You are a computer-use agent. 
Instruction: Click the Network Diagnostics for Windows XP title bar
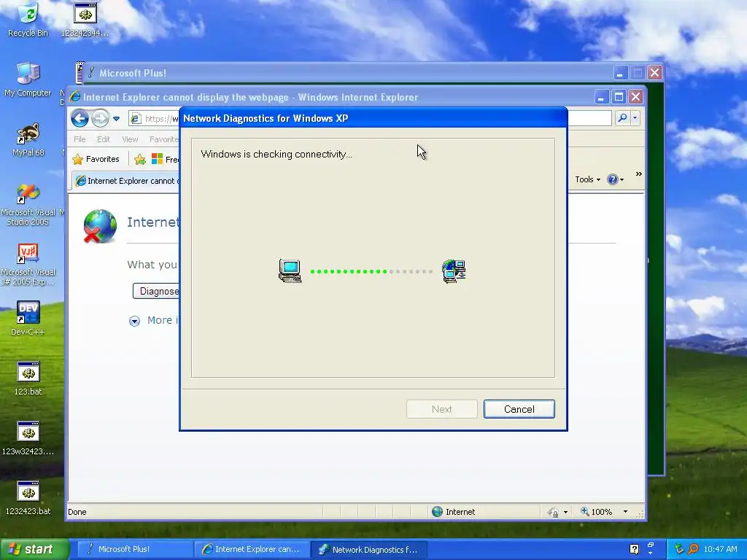(373, 118)
